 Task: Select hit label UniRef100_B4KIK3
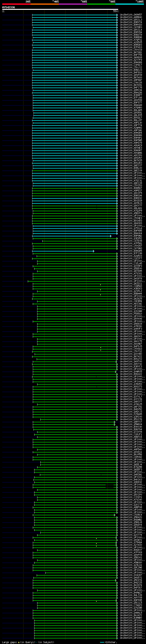131,480
